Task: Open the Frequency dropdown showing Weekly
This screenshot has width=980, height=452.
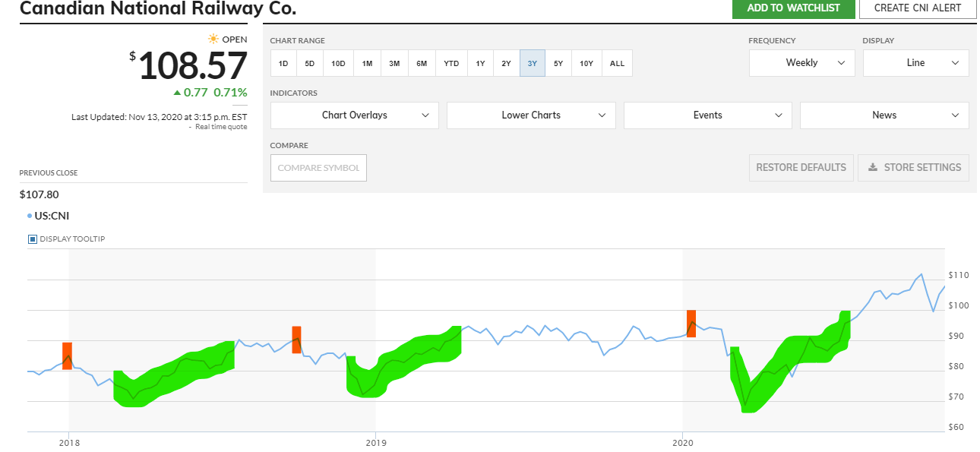Action: (801, 62)
